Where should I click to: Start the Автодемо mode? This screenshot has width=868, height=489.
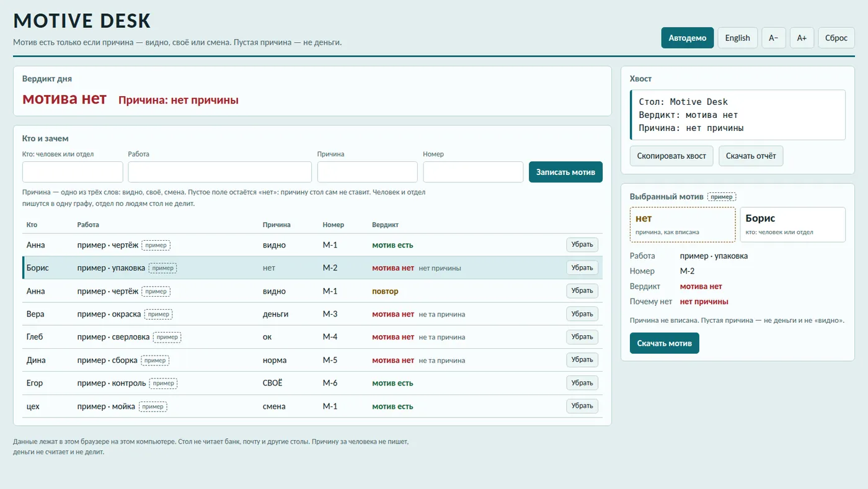[x=688, y=38]
